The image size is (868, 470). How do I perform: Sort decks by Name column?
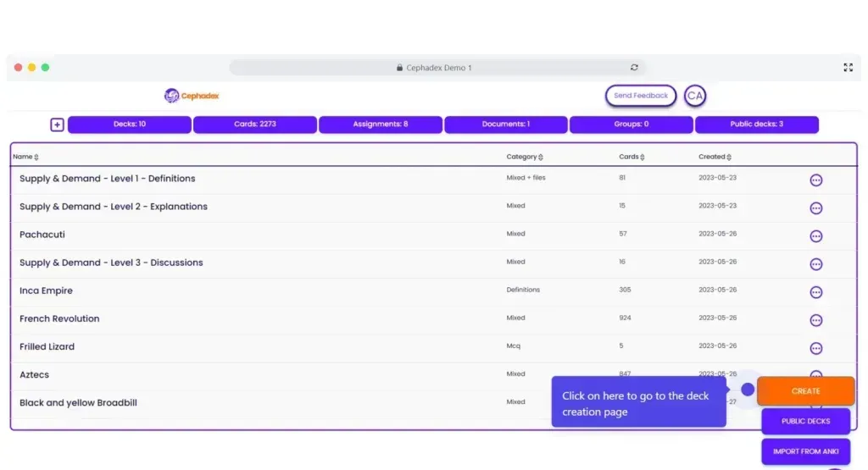[25, 157]
